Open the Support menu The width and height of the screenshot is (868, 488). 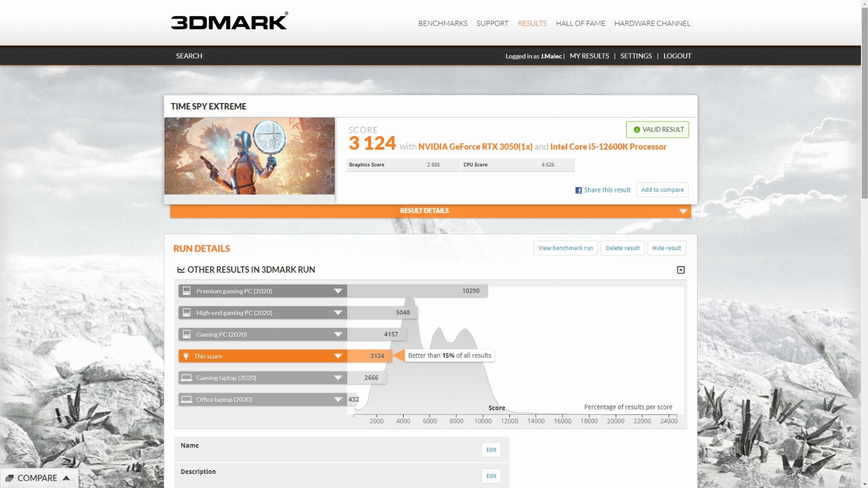point(493,23)
